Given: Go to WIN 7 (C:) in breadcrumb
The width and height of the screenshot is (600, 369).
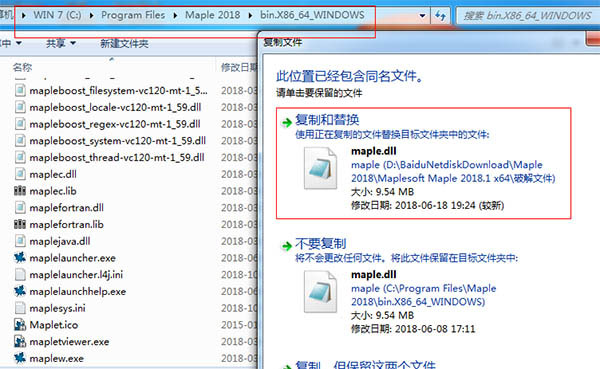Looking at the screenshot, I should (x=57, y=15).
